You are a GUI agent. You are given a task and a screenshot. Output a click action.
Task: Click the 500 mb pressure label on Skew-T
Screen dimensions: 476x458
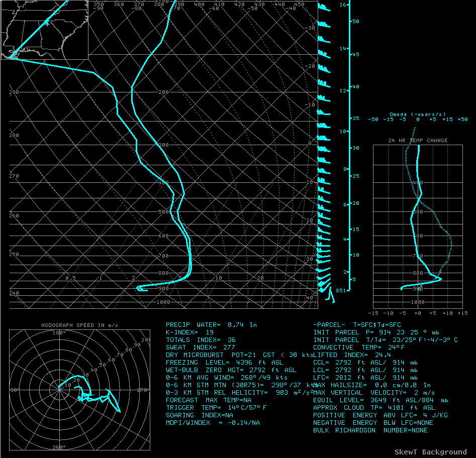tap(163, 212)
